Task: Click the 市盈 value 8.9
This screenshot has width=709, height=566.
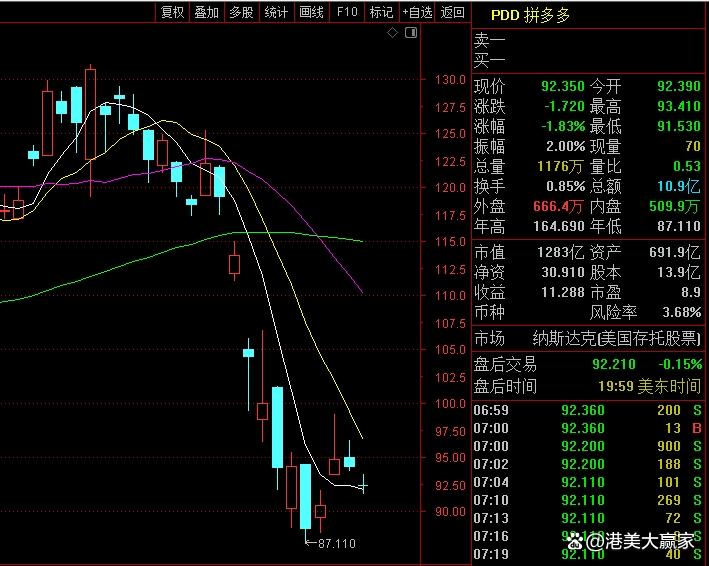Action: pos(691,292)
